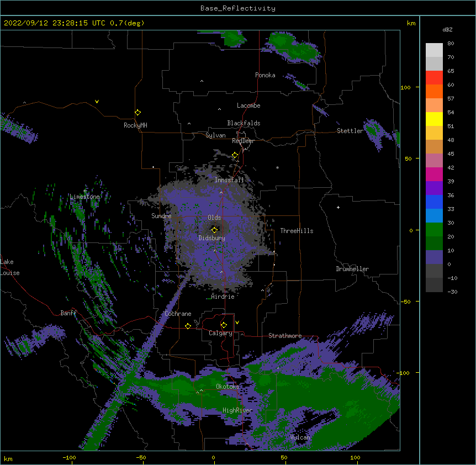Screen dimensions: 476x465
Task: Click the Airdrie city label
Action: click(223, 297)
